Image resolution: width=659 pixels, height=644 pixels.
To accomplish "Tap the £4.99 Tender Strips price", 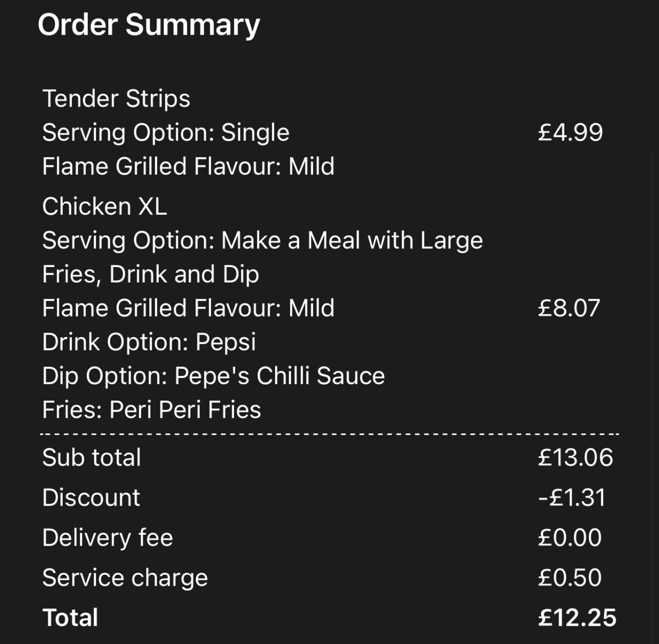I will [x=570, y=133].
